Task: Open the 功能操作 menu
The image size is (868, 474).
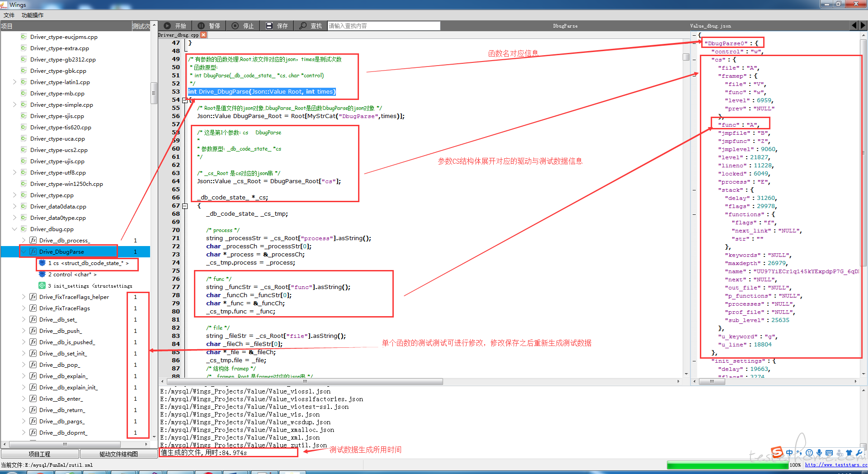Action: pyautogui.click(x=33, y=15)
